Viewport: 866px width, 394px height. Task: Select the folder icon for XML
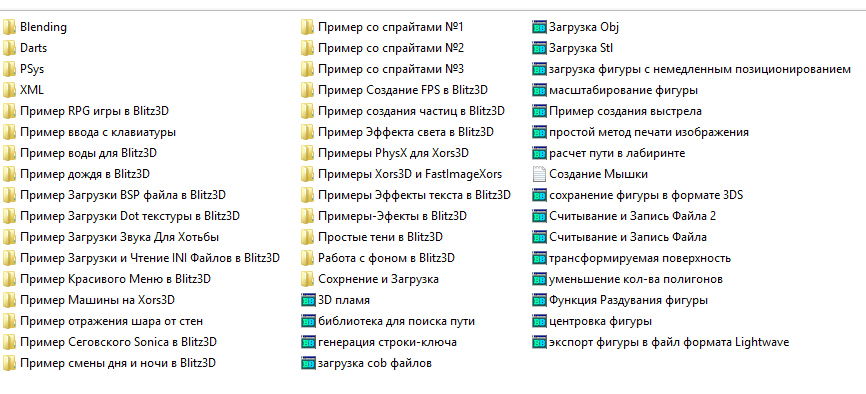pos(9,90)
